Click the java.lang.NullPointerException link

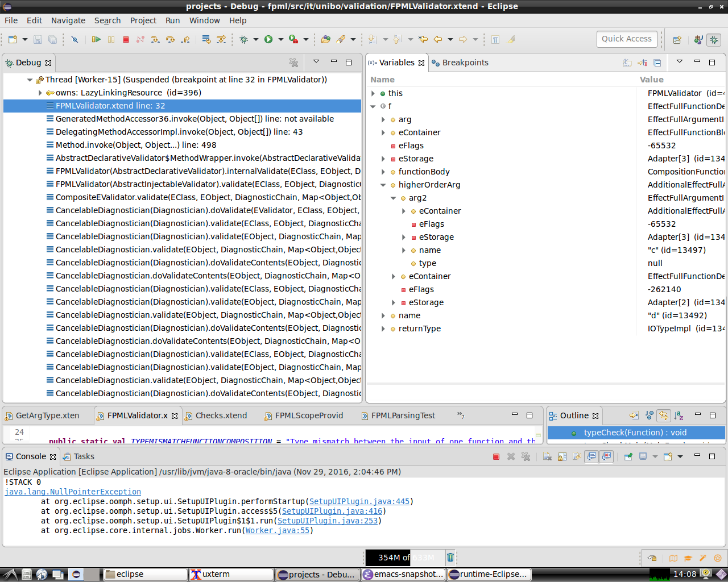[73, 492]
